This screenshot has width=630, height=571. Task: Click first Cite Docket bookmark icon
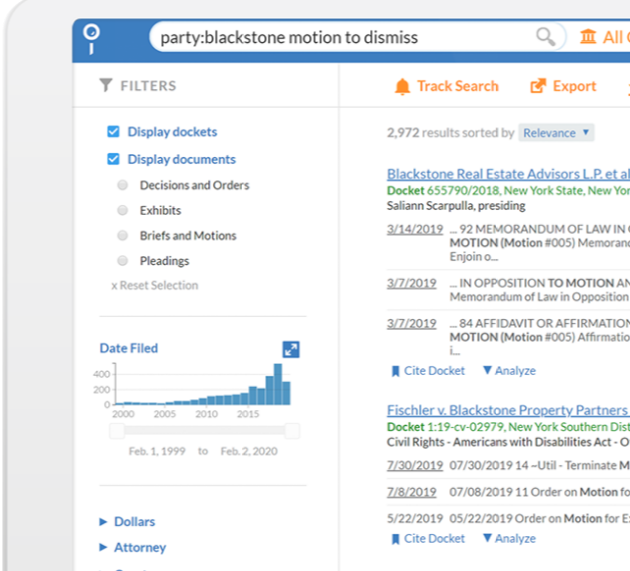tap(395, 371)
